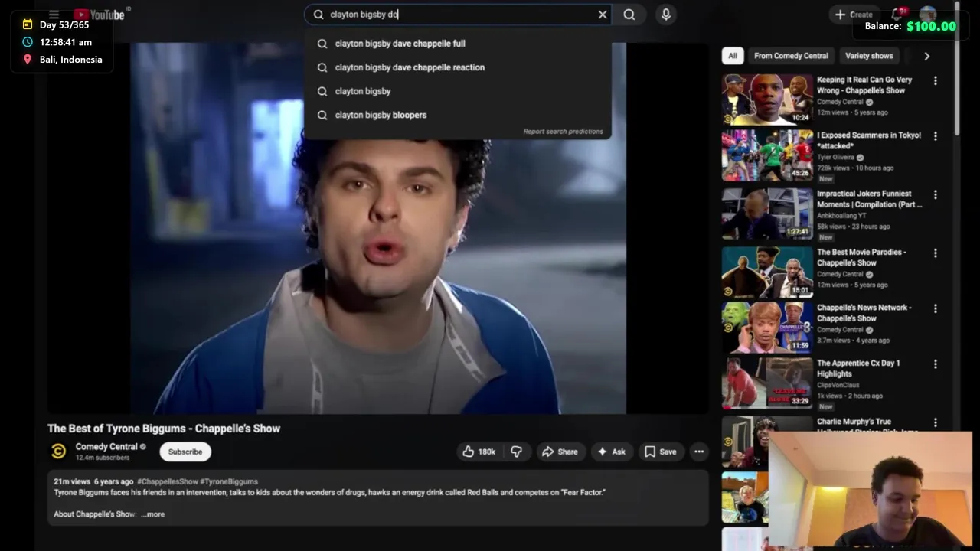Expand more filter chips with right chevron
Image resolution: width=980 pixels, height=551 pixels.
click(x=926, y=56)
